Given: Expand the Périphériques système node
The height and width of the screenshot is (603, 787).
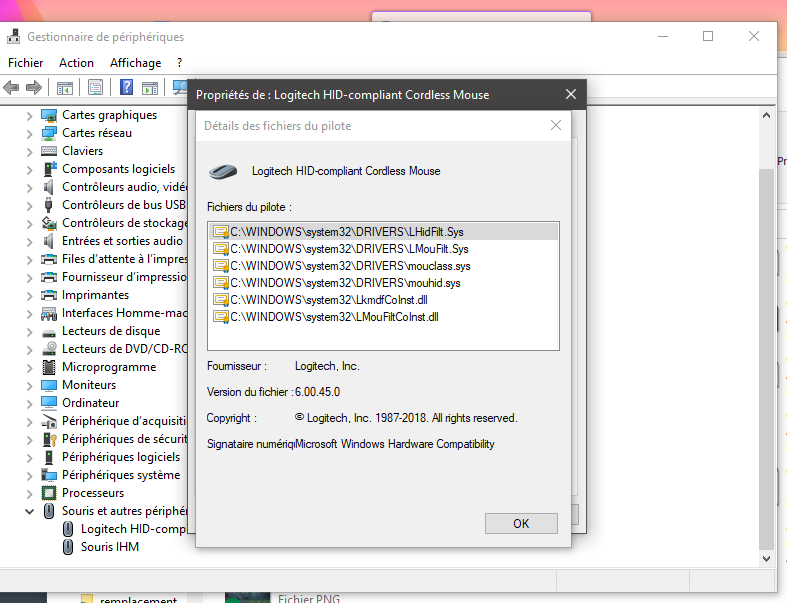Looking at the screenshot, I should coord(30,476).
